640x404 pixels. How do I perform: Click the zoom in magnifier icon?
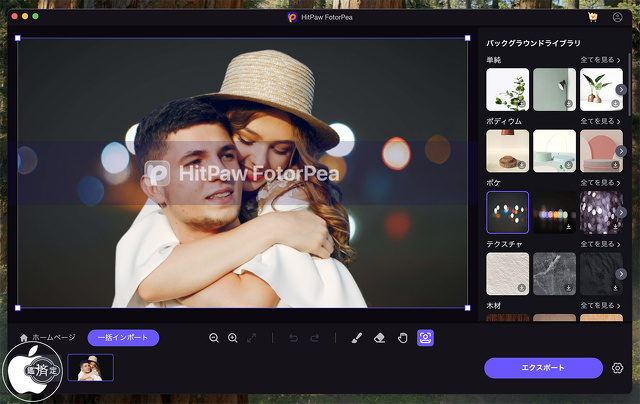pos(233,338)
